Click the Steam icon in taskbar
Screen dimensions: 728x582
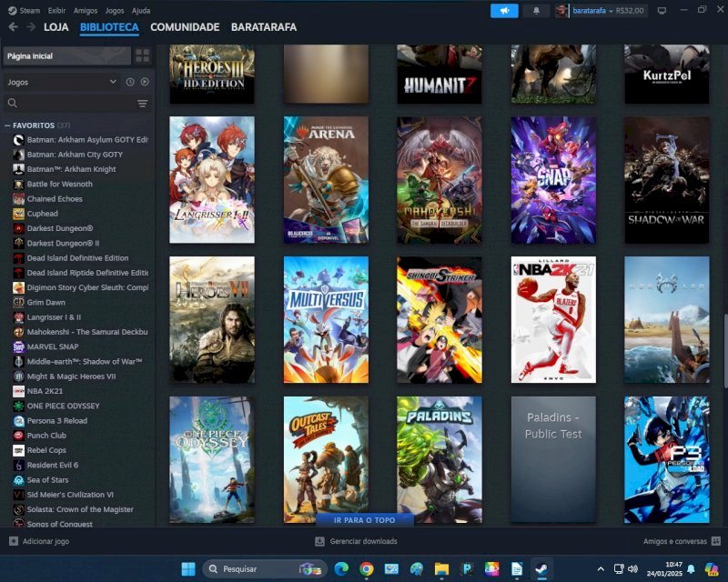pyautogui.click(x=541, y=568)
